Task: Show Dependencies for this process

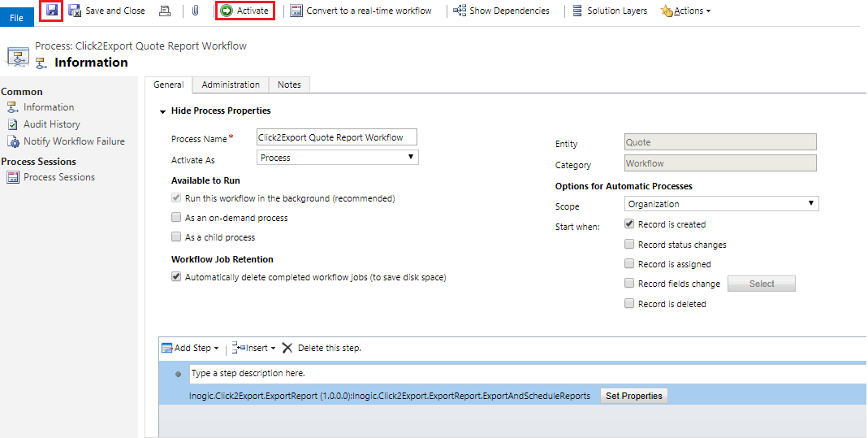Action: (502, 11)
